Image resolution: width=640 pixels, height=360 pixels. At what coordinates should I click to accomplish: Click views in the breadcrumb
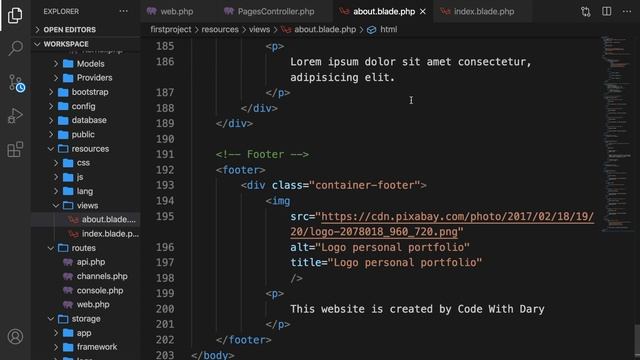click(259, 29)
